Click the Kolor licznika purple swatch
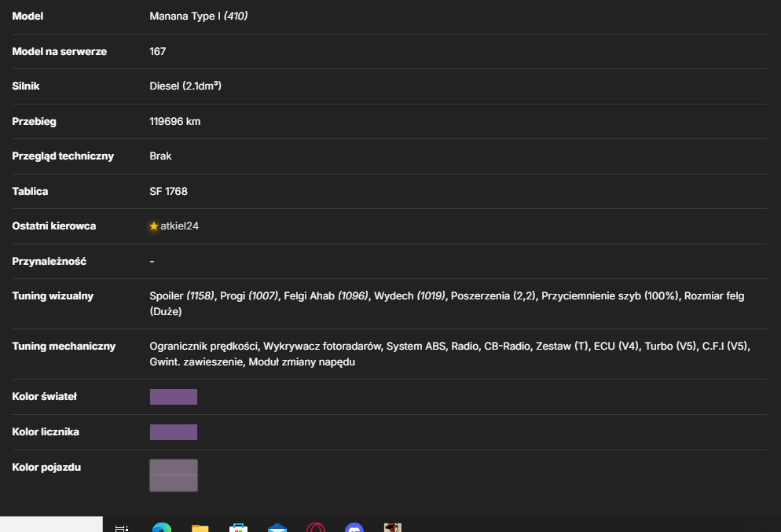The image size is (781, 532). (174, 432)
